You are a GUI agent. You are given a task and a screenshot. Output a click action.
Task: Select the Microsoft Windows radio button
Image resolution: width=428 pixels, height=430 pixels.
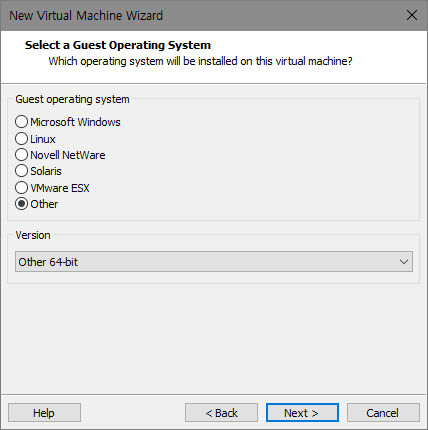pyautogui.click(x=21, y=122)
